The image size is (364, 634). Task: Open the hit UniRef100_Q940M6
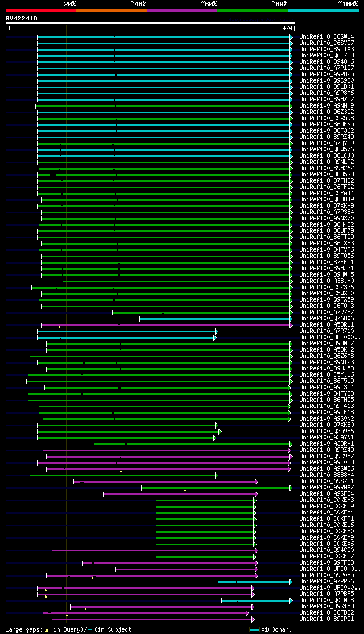coord(327,62)
